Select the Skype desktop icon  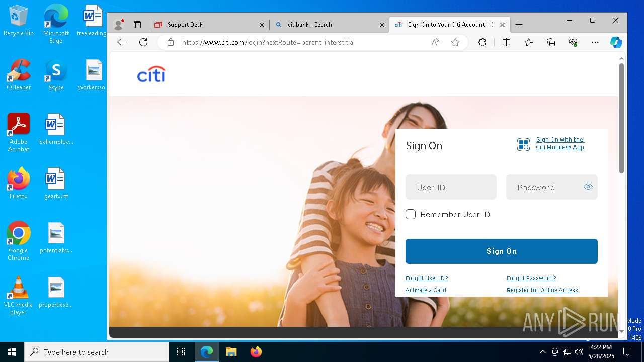click(56, 75)
